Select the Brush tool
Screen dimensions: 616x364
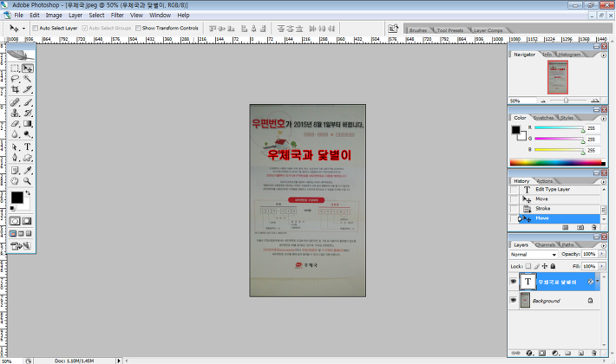click(28, 102)
